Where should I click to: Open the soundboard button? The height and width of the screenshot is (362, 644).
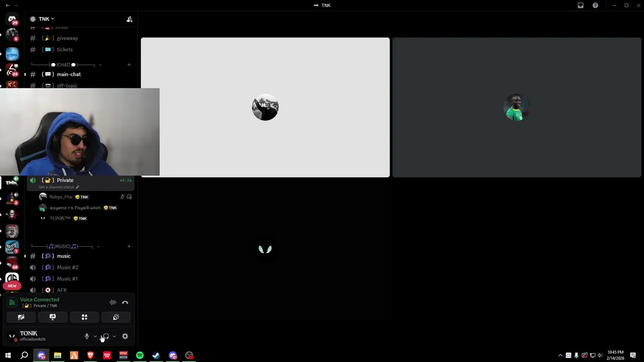[x=116, y=317]
